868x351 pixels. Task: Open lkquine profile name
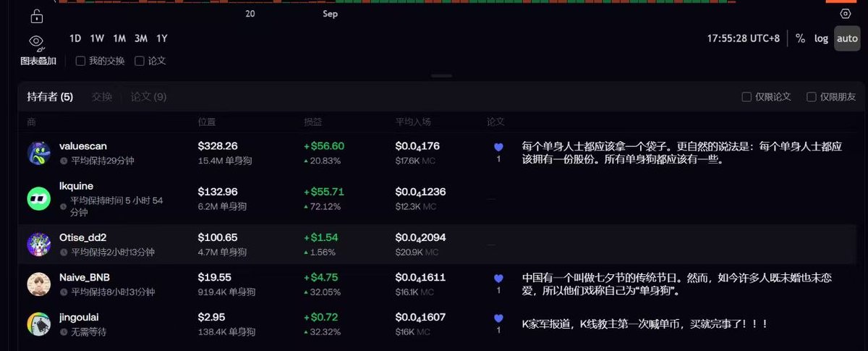(76, 186)
